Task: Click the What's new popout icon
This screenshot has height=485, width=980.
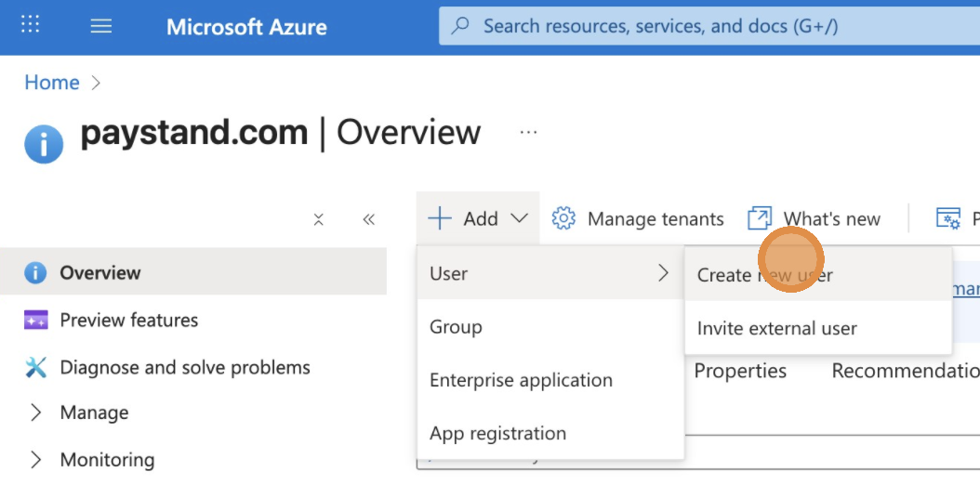Action: 760,218
